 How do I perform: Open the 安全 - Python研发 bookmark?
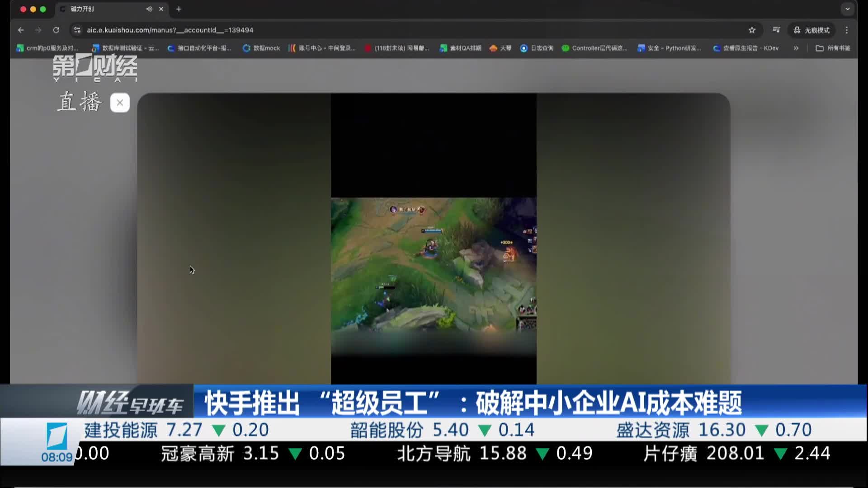[x=669, y=48]
